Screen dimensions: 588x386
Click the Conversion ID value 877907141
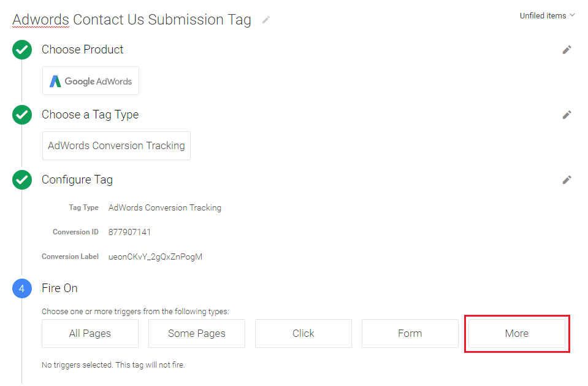tap(129, 232)
